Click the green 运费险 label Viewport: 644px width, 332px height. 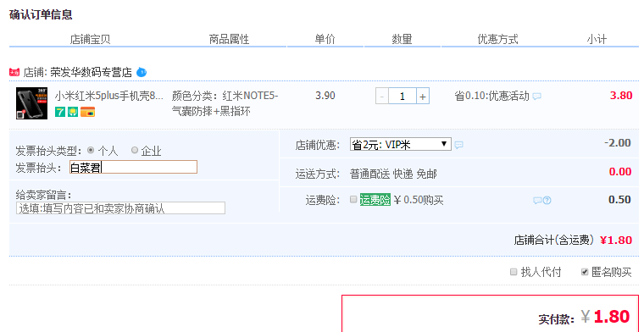click(x=375, y=200)
